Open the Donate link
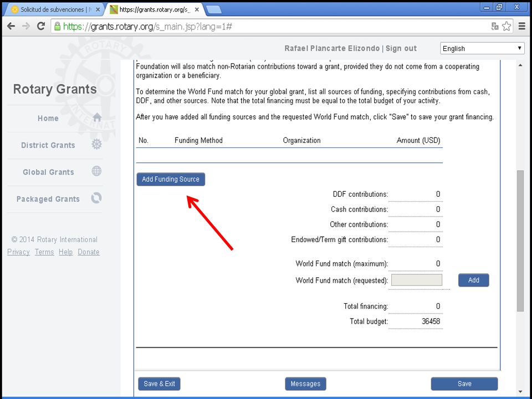Screen dimensions: 532x399 click(x=89, y=252)
